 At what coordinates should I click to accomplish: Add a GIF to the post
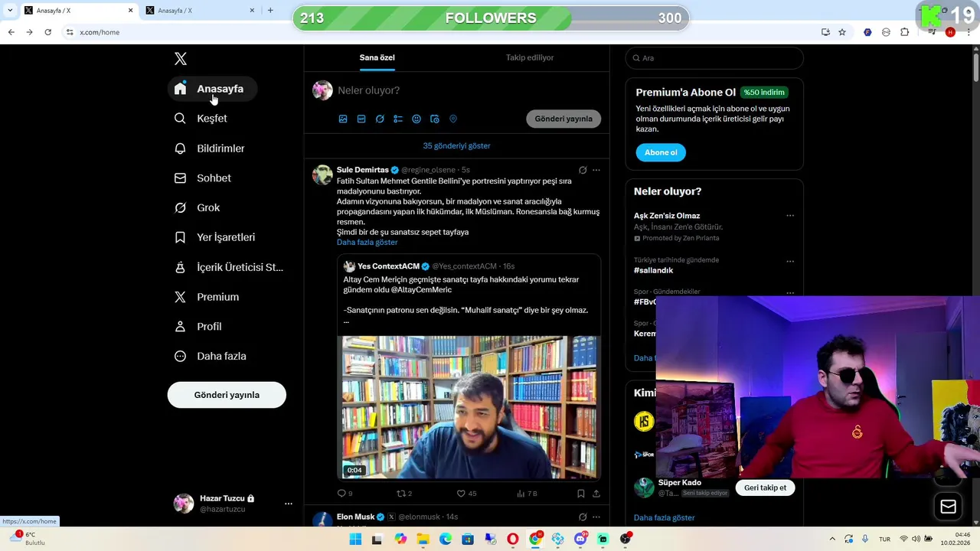tap(361, 119)
